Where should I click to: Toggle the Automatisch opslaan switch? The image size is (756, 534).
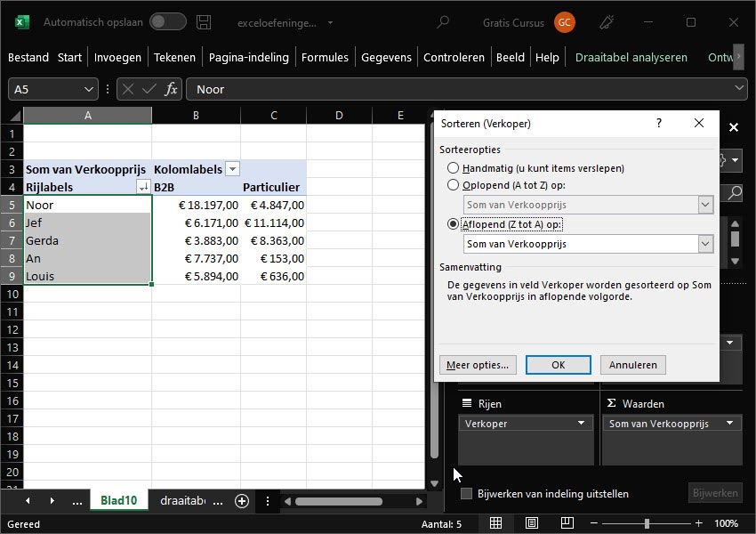167,22
